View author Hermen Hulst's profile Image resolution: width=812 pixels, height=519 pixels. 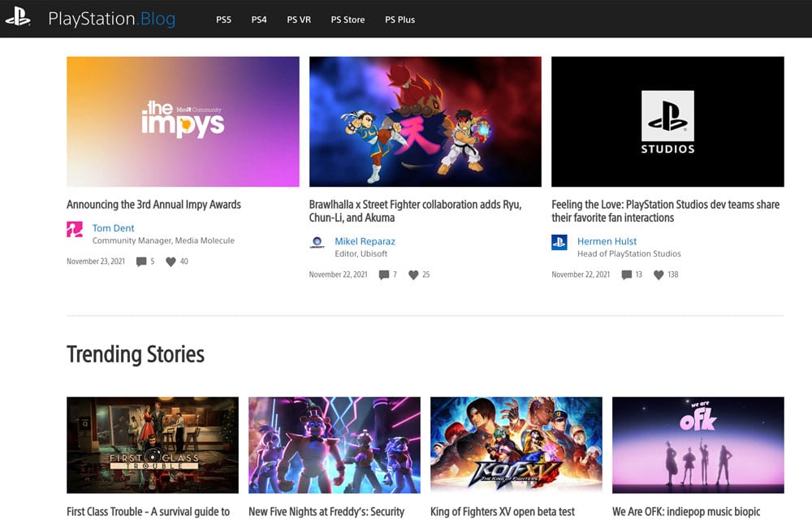pyautogui.click(x=607, y=241)
